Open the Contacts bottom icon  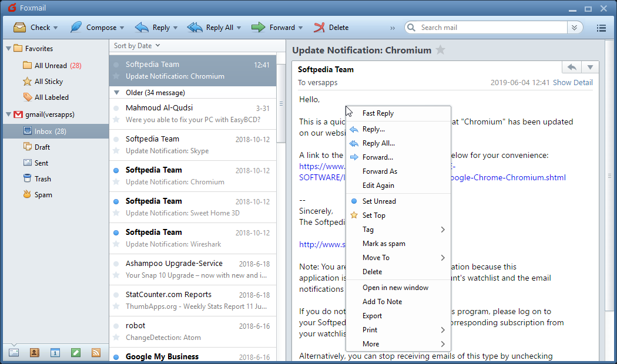35,353
